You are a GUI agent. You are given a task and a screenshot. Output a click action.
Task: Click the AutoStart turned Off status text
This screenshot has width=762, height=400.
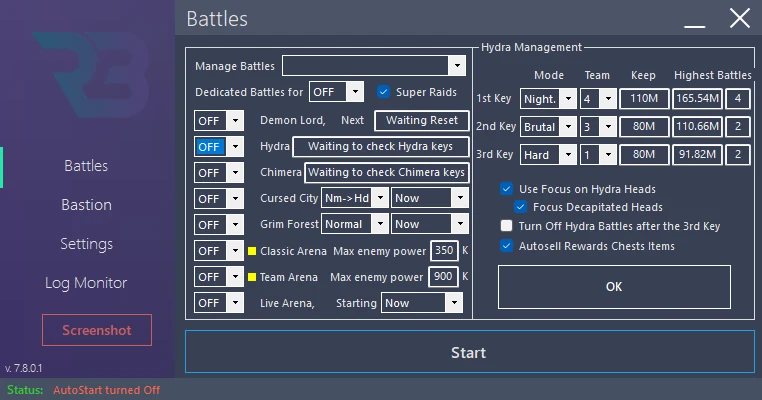(106, 390)
